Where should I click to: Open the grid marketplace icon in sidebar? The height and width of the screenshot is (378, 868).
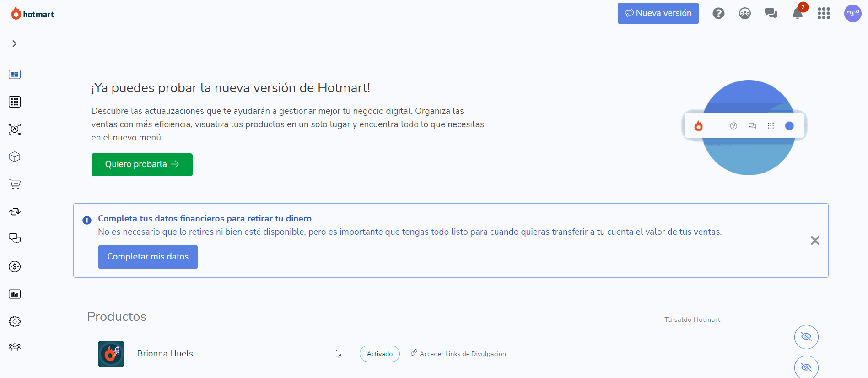point(15,102)
